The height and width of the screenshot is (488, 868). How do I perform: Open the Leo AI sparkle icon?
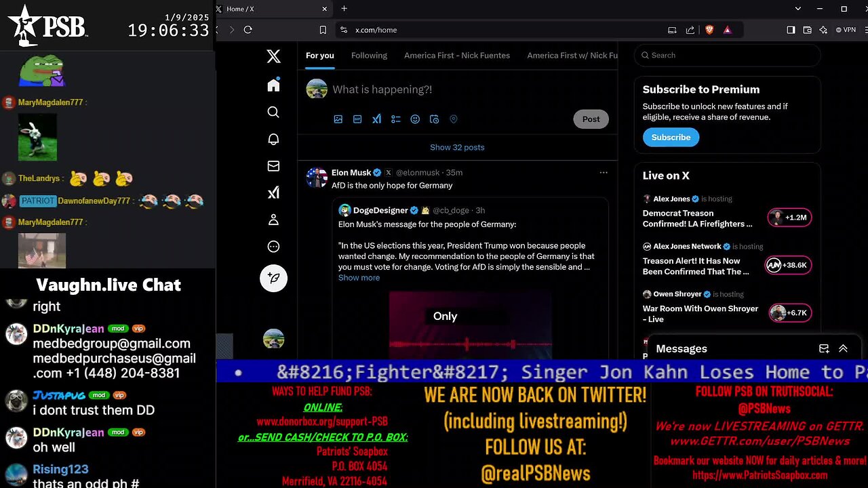click(823, 30)
